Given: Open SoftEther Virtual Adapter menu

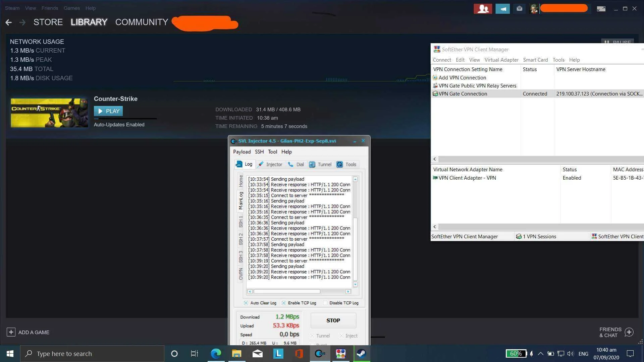Looking at the screenshot, I should coord(501,60).
